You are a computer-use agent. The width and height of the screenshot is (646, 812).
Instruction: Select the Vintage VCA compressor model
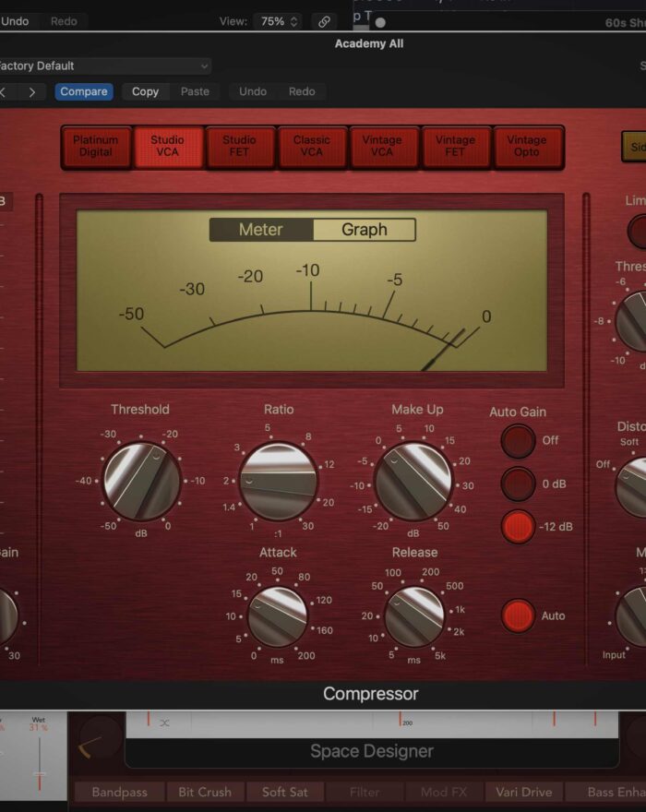382,147
